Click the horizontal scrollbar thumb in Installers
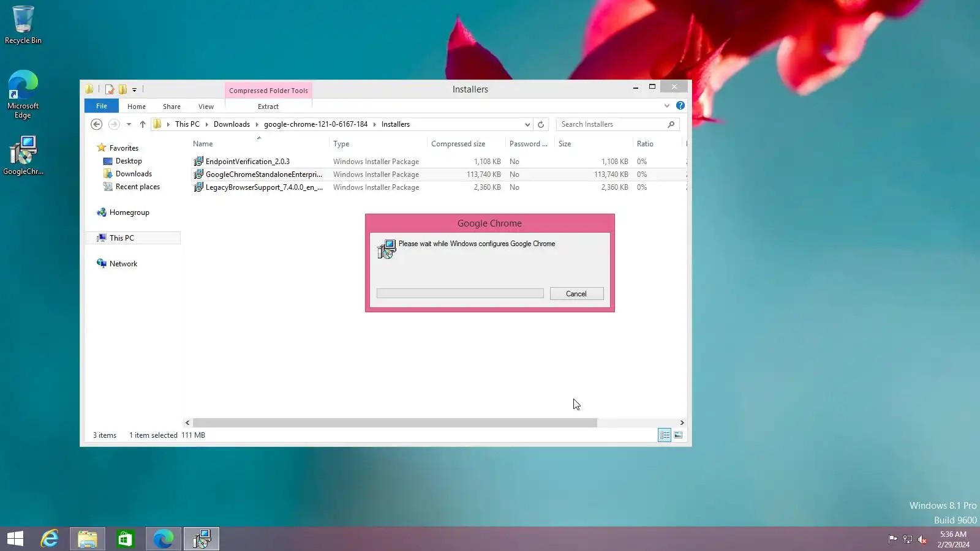This screenshot has height=551, width=980. click(395, 423)
